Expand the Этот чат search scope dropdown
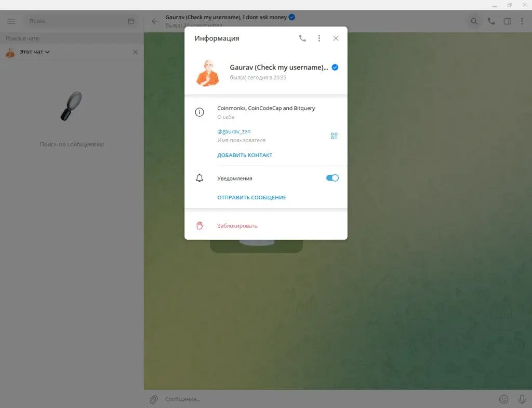This screenshot has width=532, height=408. [x=34, y=52]
